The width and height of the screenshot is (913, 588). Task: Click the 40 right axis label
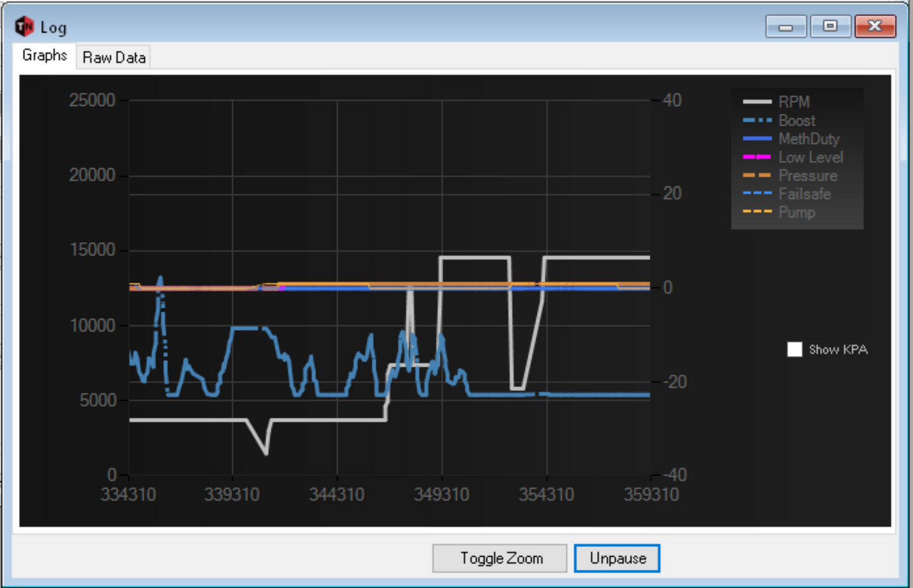[x=672, y=100]
